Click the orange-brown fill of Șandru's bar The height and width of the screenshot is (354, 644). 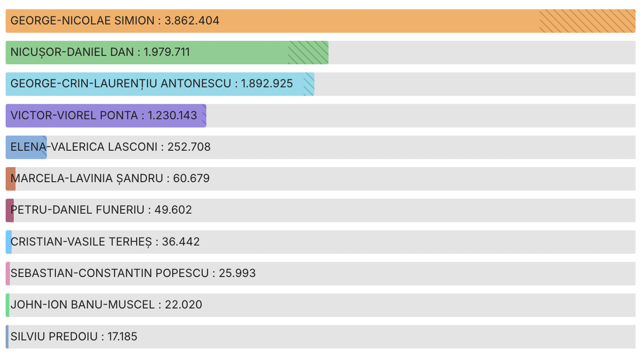coord(9,178)
